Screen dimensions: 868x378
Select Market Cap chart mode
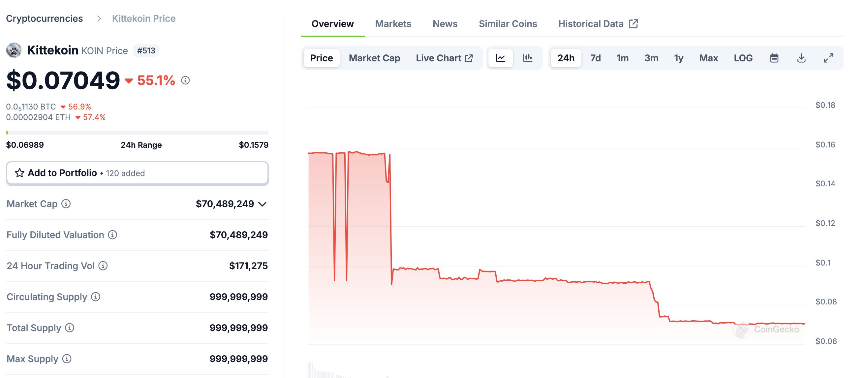click(x=374, y=58)
